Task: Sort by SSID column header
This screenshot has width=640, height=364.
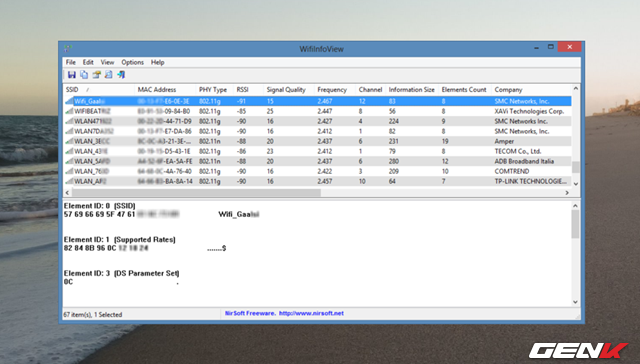Action: [x=99, y=90]
